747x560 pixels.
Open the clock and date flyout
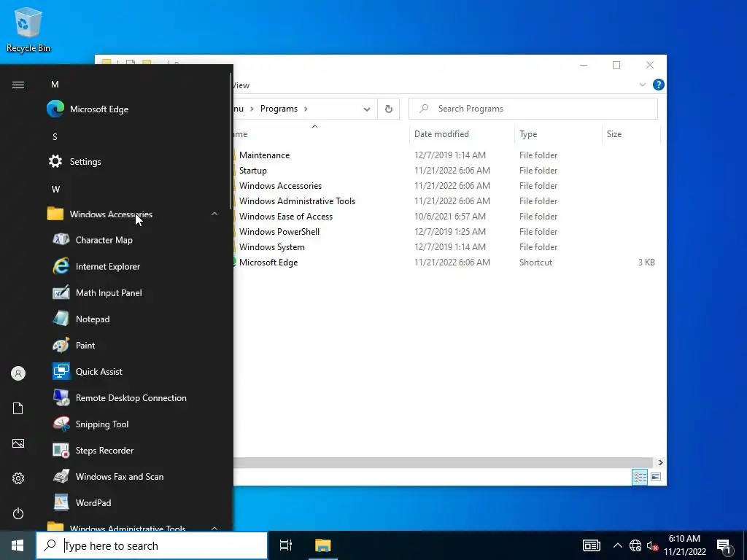point(684,545)
